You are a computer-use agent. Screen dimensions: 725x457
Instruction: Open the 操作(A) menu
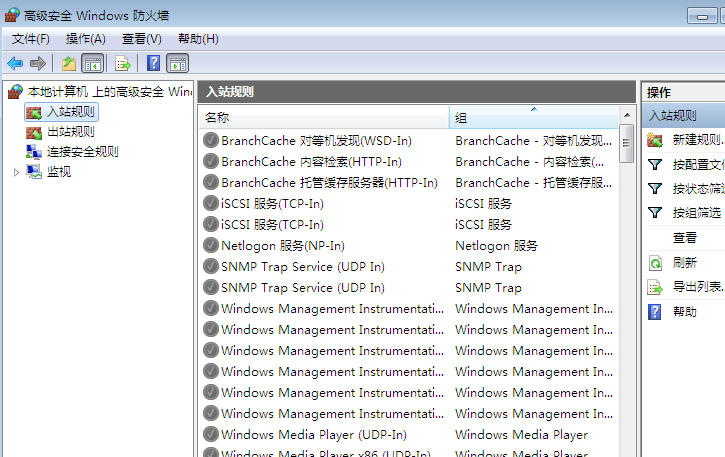(86, 39)
